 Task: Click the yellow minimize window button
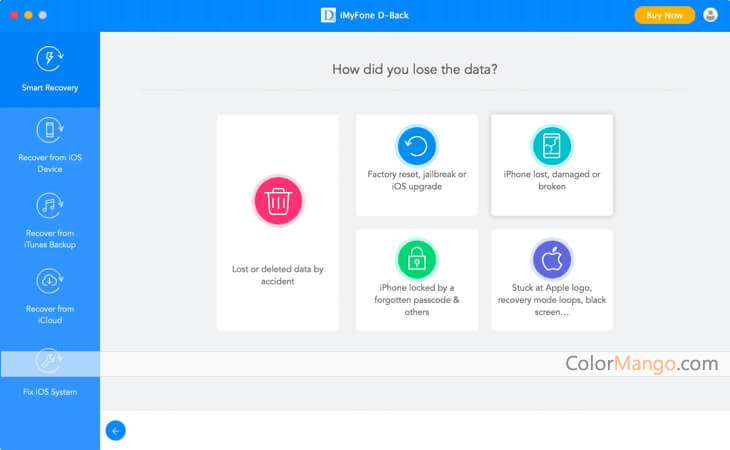point(27,15)
